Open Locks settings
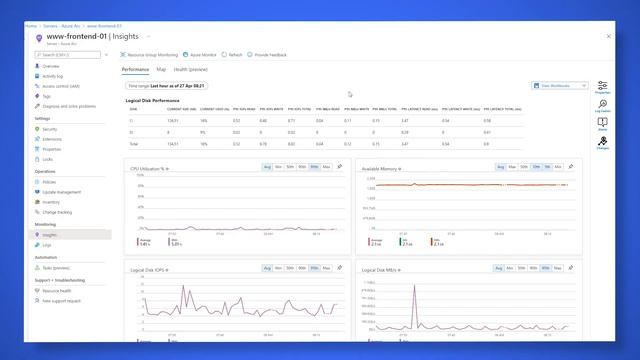The height and width of the screenshot is (360, 640). pos(47,160)
